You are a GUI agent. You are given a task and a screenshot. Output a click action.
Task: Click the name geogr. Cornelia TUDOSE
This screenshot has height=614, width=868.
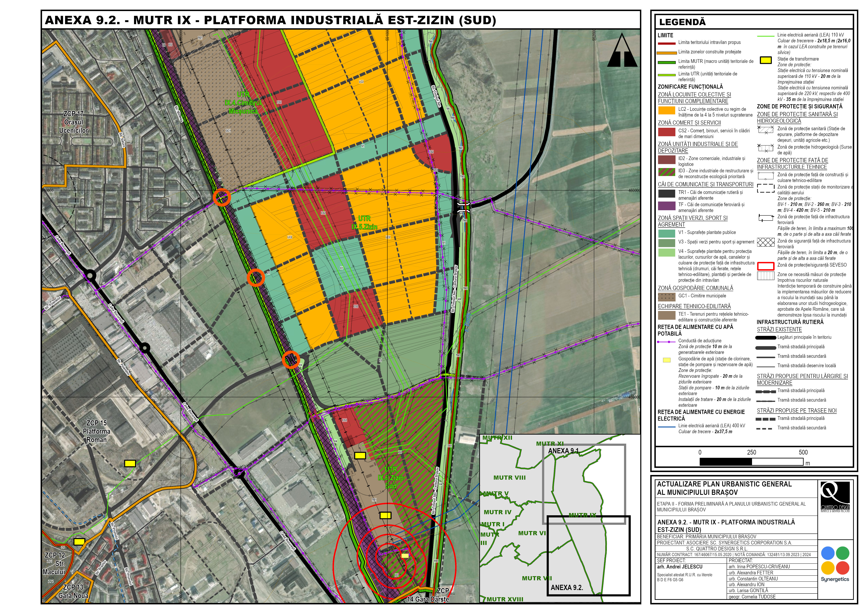[x=752, y=597]
